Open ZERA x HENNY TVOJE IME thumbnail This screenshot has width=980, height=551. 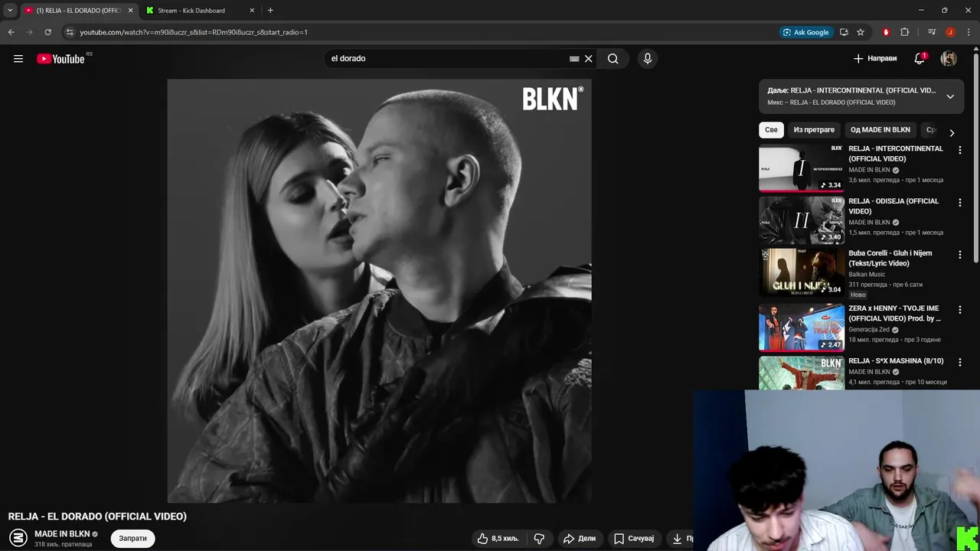802,328
